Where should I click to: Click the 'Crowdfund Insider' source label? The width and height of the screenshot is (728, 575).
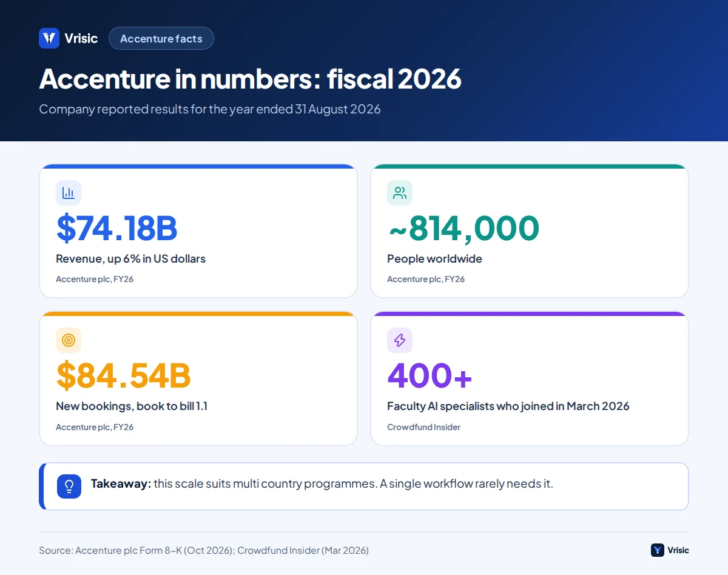pyautogui.click(x=424, y=427)
